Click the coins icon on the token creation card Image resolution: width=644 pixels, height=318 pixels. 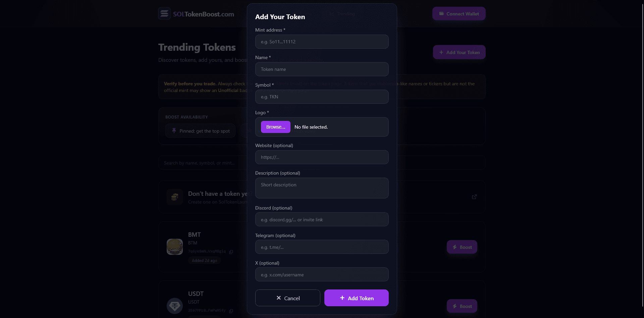(x=174, y=197)
